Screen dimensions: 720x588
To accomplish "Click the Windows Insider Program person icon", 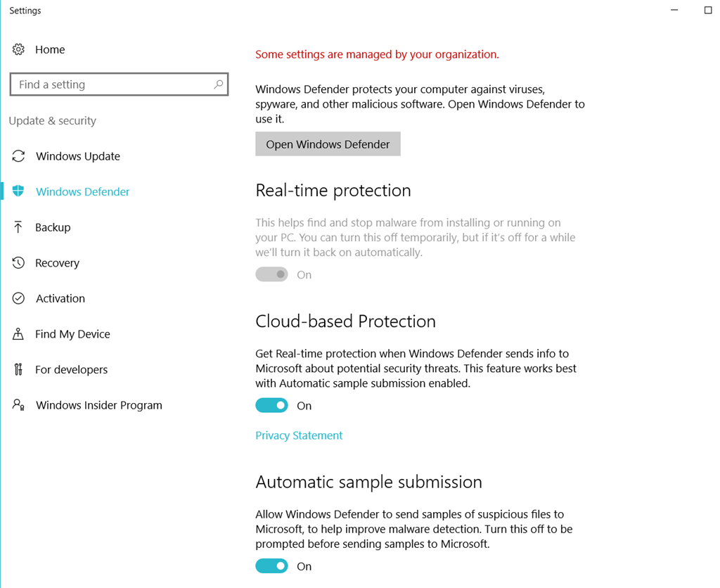I will pos(18,404).
